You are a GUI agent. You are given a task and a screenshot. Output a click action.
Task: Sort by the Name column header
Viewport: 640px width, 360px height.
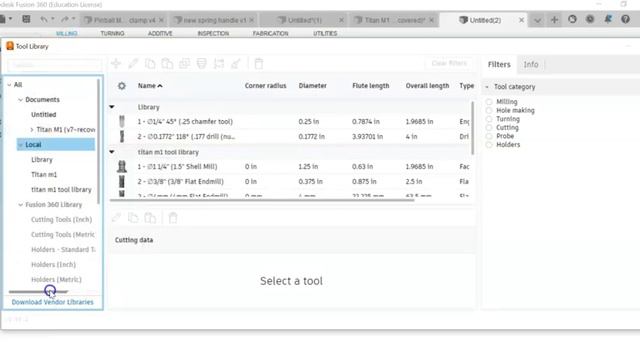[150, 86]
